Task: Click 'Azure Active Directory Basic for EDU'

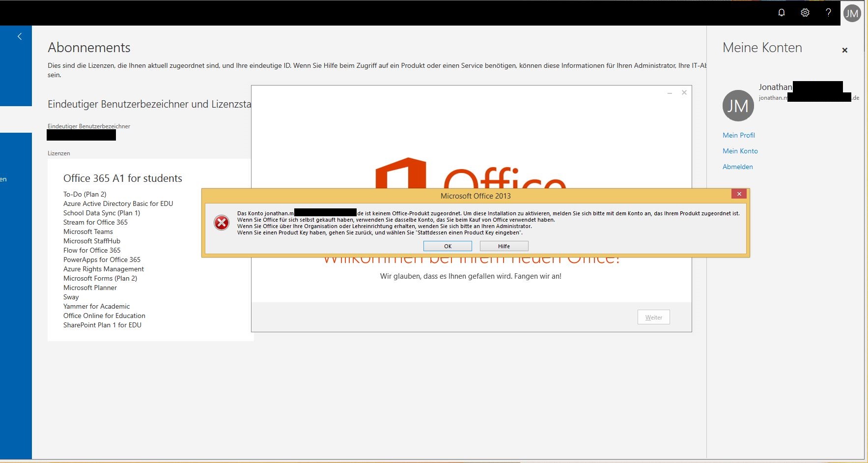Action: coord(118,203)
